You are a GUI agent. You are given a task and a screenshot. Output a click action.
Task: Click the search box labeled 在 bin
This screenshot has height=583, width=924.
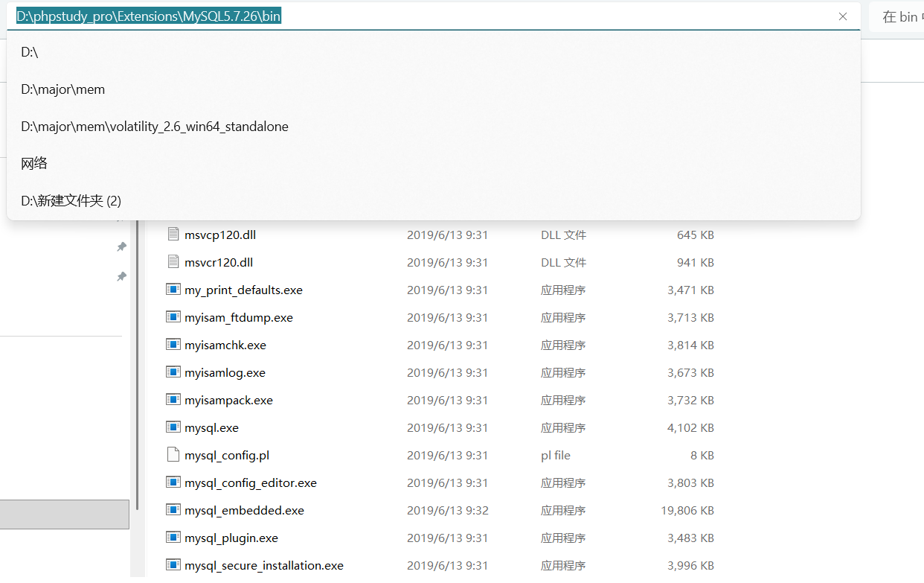[x=896, y=17]
